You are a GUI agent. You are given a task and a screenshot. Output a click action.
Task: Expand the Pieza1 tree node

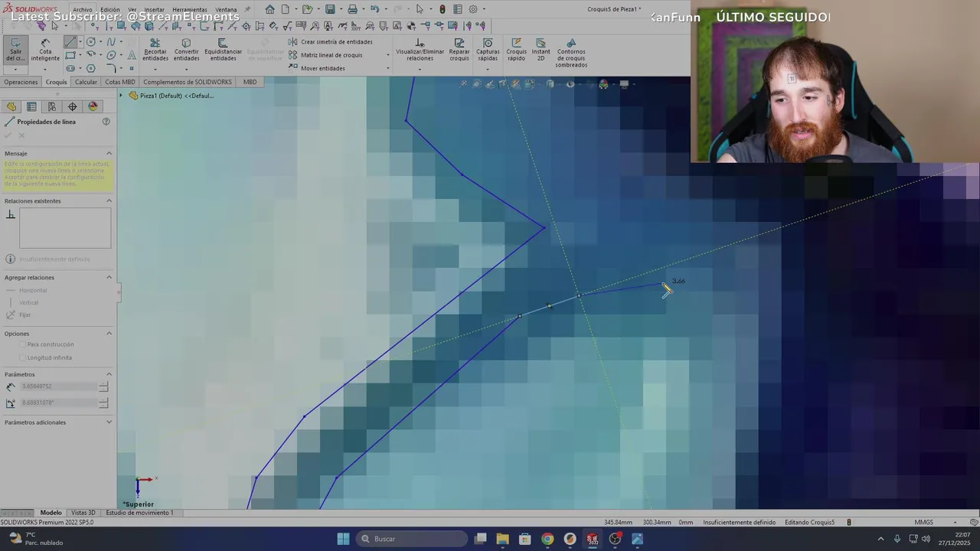120,96
